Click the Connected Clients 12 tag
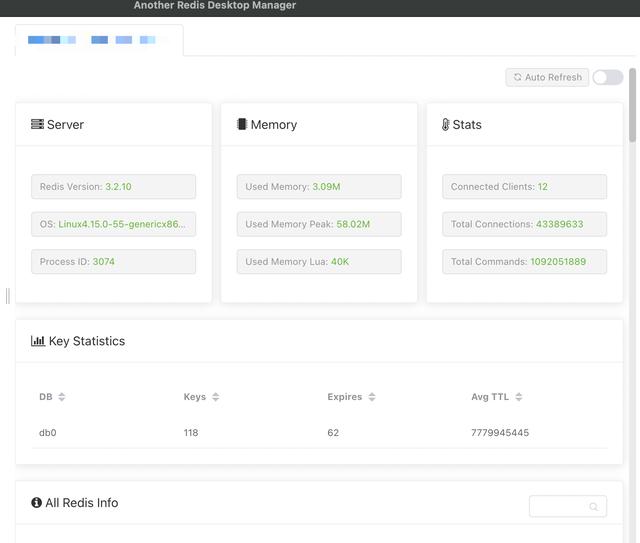The image size is (640, 543). 524,187
